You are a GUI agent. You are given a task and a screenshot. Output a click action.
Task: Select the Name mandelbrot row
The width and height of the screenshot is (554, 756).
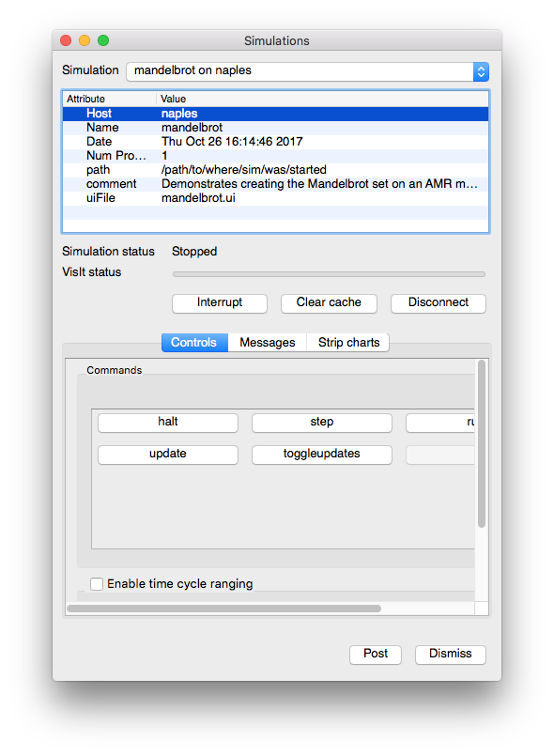point(275,128)
